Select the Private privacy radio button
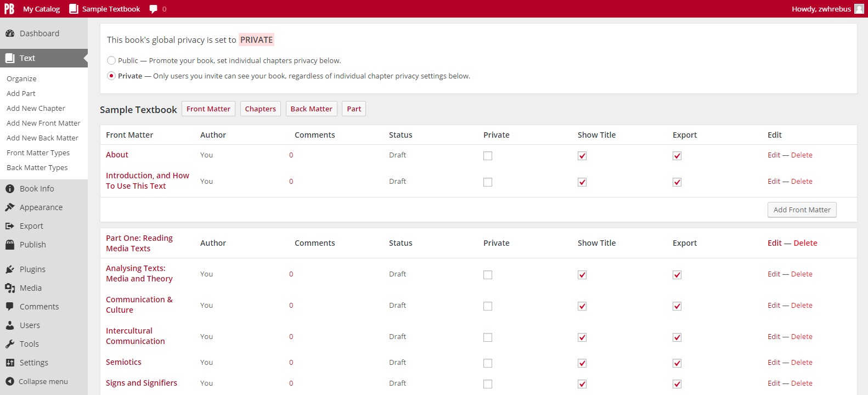868x395 pixels. 111,76
